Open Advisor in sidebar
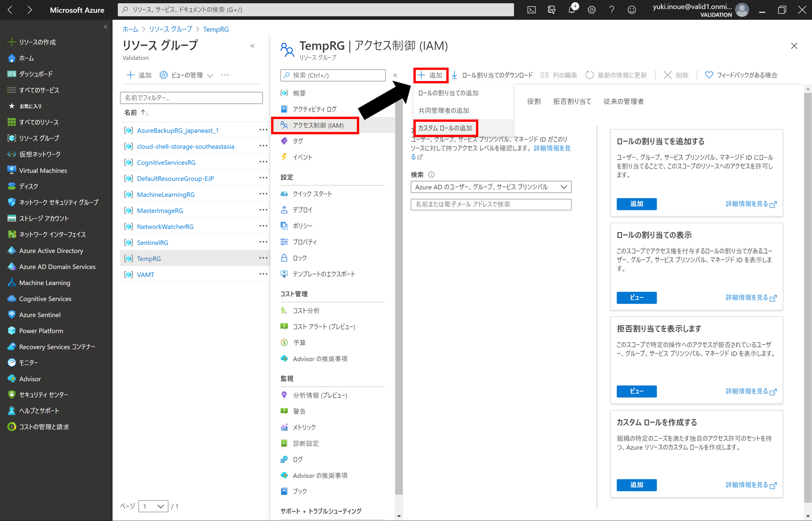 coord(30,379)
